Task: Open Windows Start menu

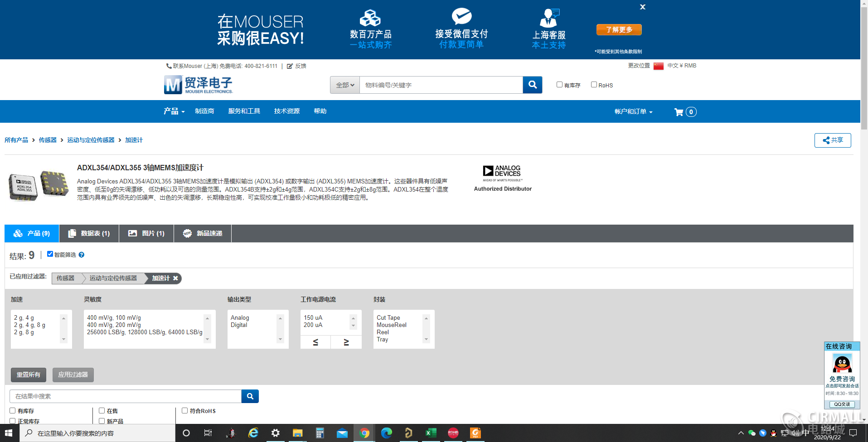Action: pos(9,433)
